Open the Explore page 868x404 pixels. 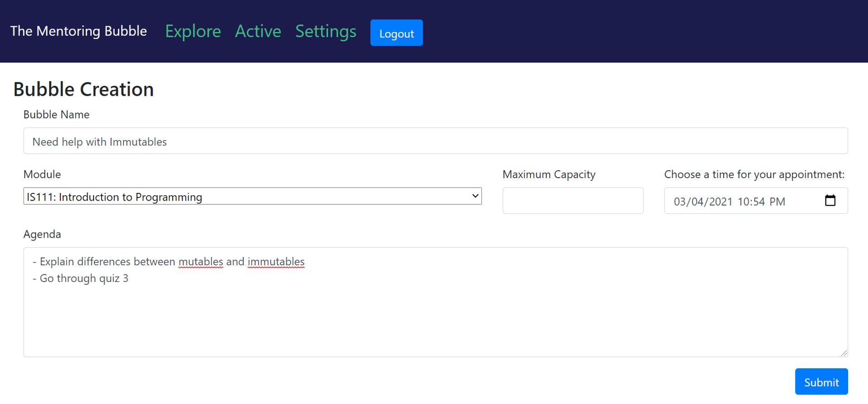[x=193, y=31]
